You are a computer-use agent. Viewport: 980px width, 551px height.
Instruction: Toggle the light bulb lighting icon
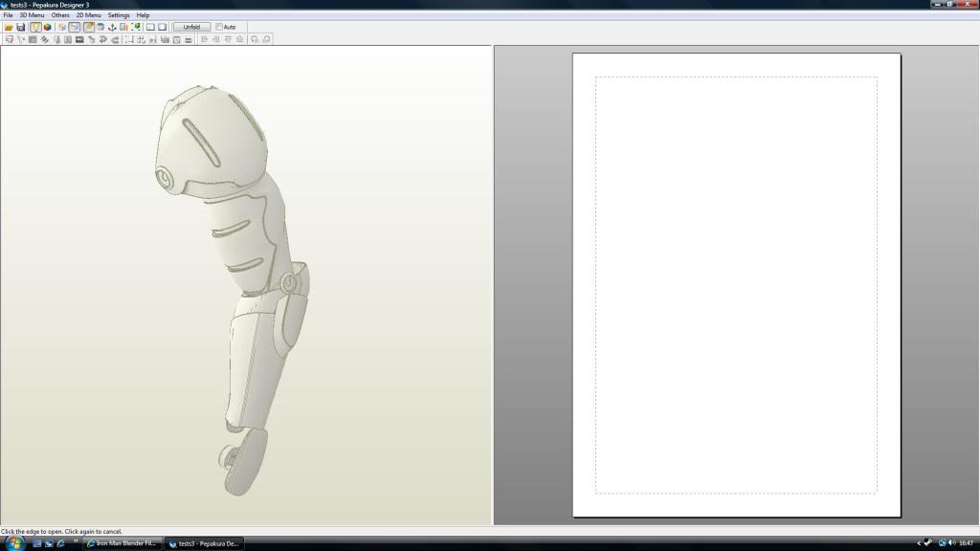click(x=35, y=27)
